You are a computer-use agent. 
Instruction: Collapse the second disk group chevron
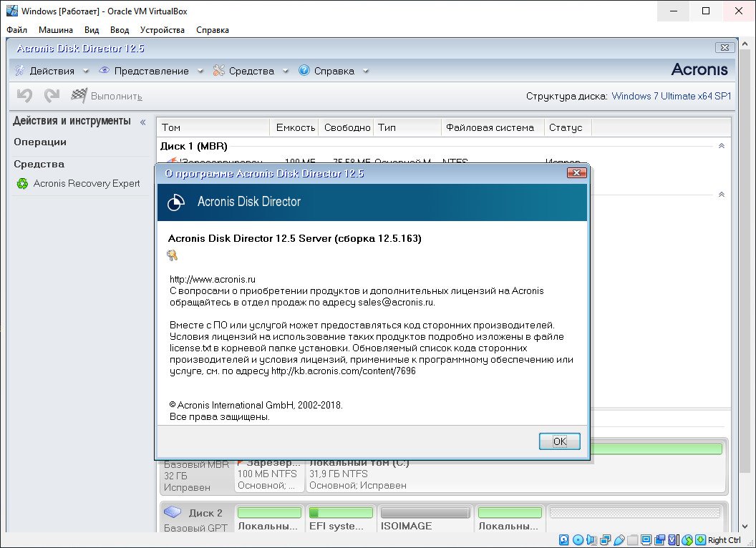(x=722, y=195)
